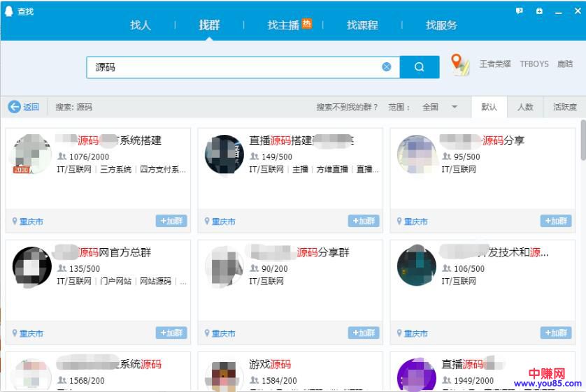Screen dimensions: 586x392
Task: Select the 找课程 tab
Action: (x=362, y=25)
